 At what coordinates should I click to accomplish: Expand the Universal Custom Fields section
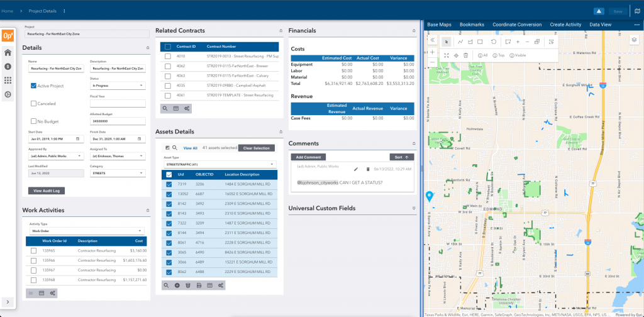413,208
